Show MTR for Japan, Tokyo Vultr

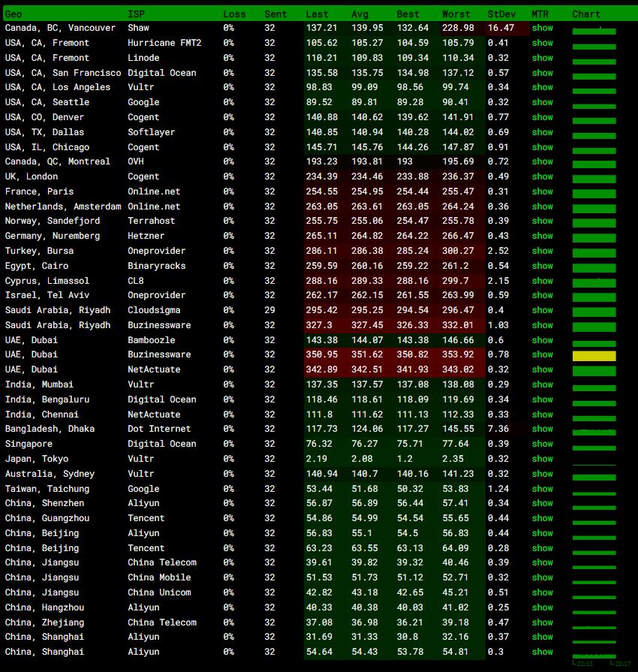click(x=542, y=459)
